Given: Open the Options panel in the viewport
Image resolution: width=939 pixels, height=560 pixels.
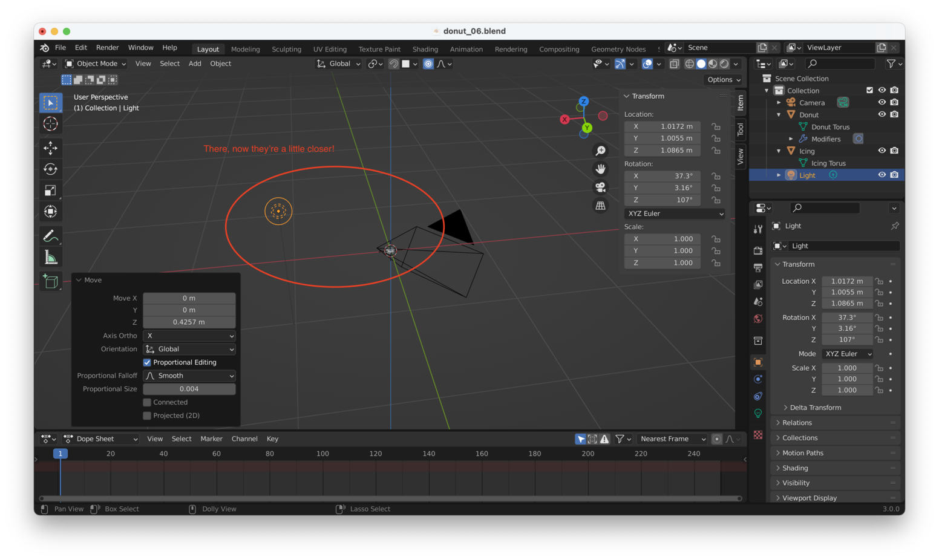Looking at the screenshot, I should coord(723,79).
